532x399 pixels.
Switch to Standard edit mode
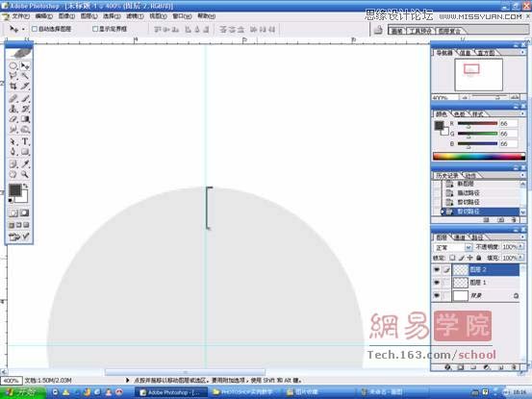pos(13,212)
